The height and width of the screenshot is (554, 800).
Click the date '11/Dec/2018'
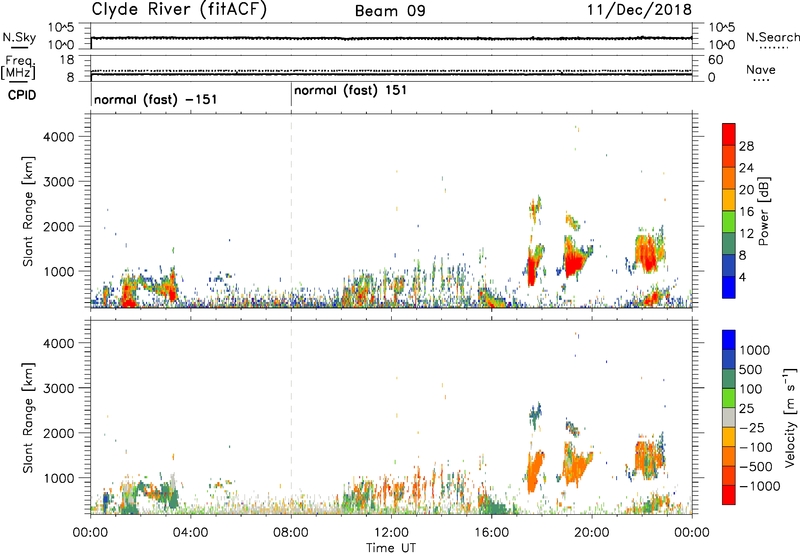tap(639, 10)
